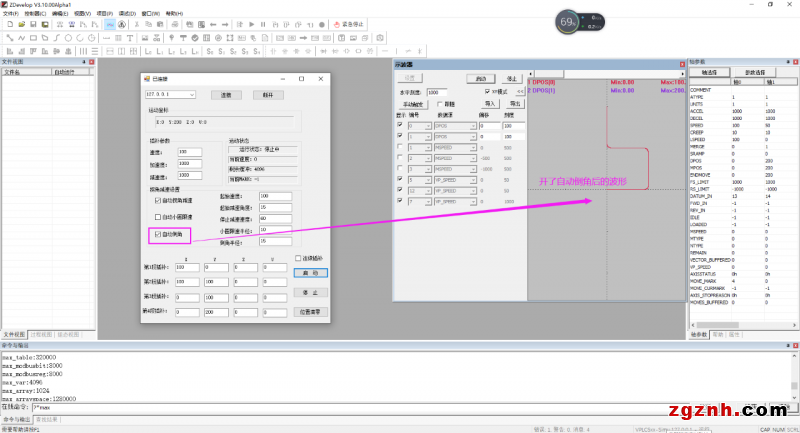
Task: Enable the 连续插补 checkbox
Action: [x=297, y=258]
